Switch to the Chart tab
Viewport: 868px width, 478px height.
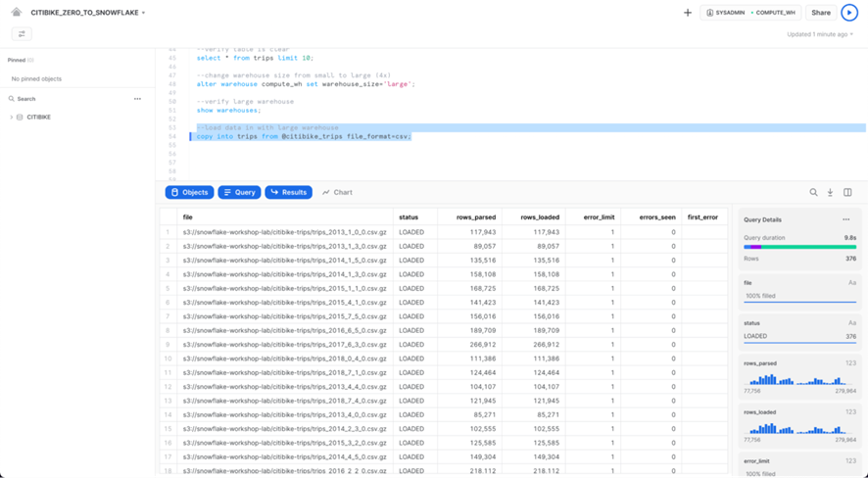tap(338, 193)
